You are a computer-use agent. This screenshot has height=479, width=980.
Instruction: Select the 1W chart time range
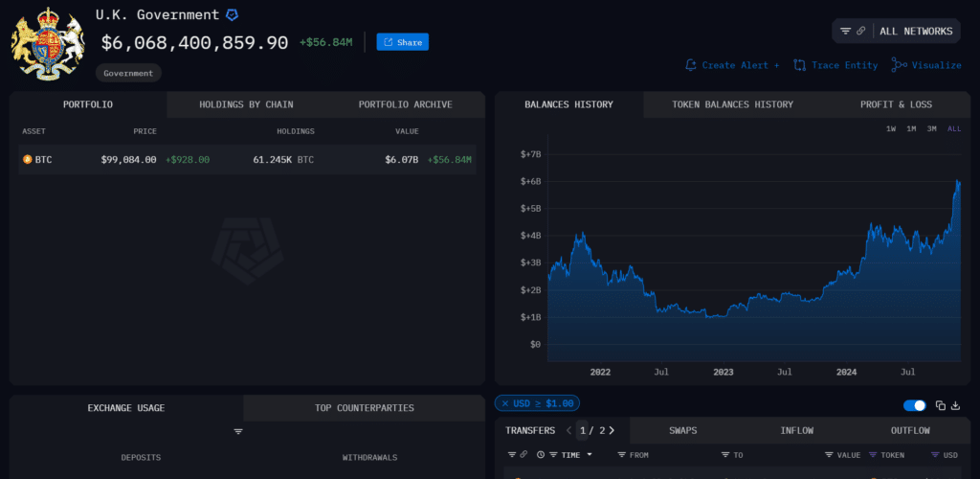(890, 128)
